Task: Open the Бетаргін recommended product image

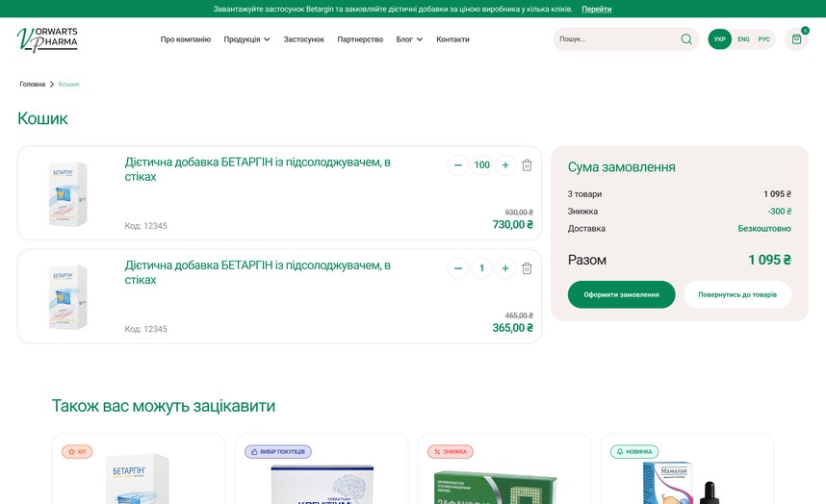Action: pyautogui.click(x=138, y=479)
